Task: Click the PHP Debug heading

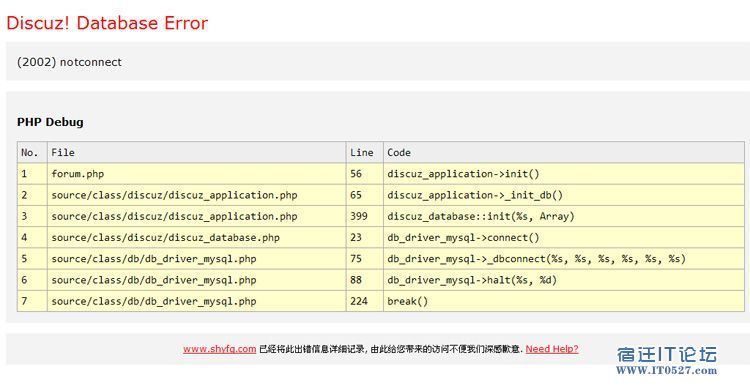Action: point(50,122)
